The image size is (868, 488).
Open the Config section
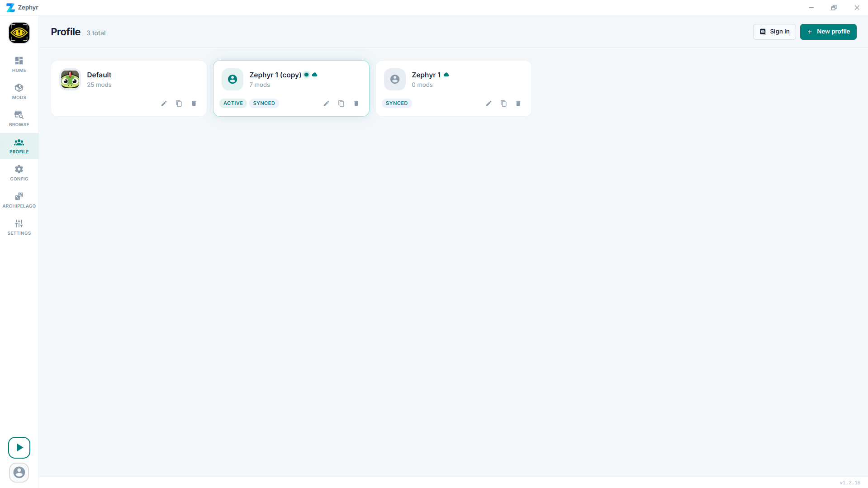pos(19,173)
